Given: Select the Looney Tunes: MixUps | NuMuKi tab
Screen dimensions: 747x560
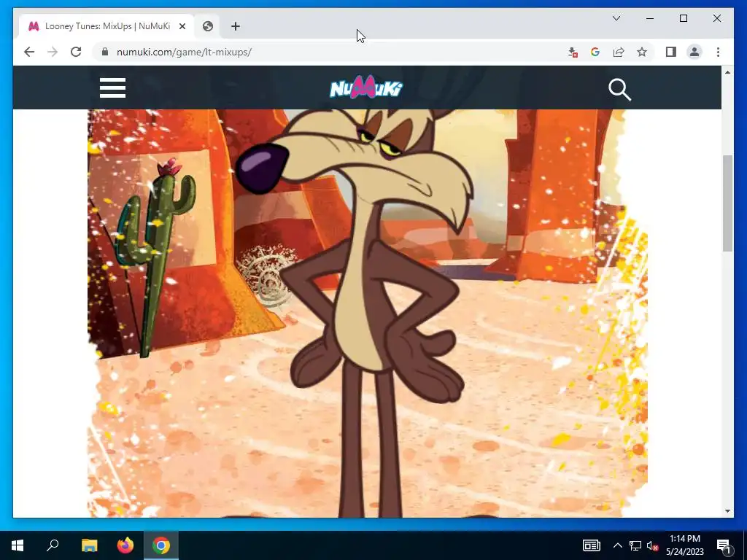Looking at the screenshot, I should pos(107,26).
